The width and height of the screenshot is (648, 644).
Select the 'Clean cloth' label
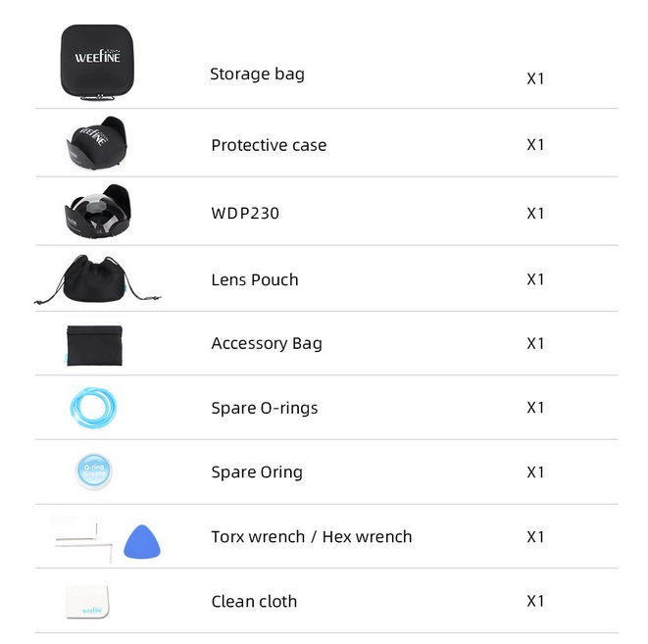point(254,602)
